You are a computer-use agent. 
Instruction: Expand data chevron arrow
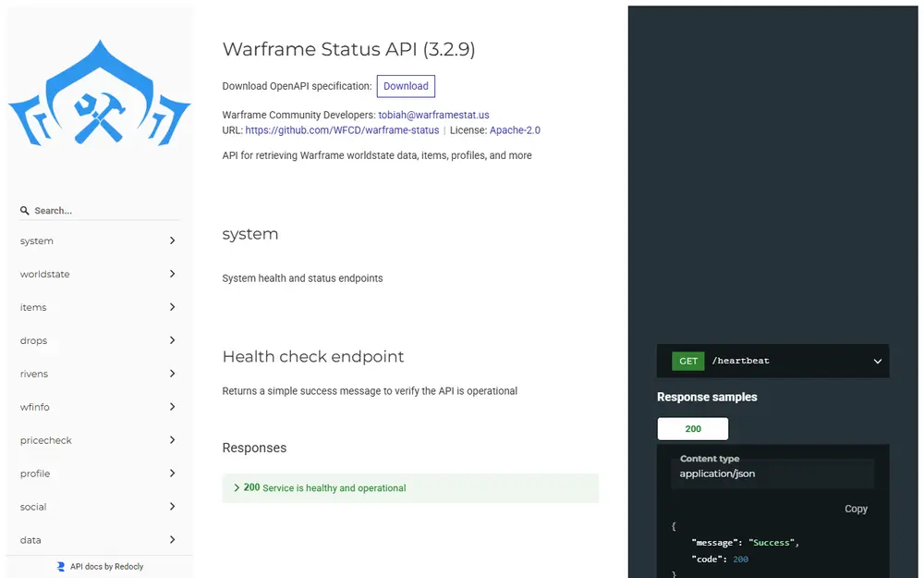tap(172, 540)
